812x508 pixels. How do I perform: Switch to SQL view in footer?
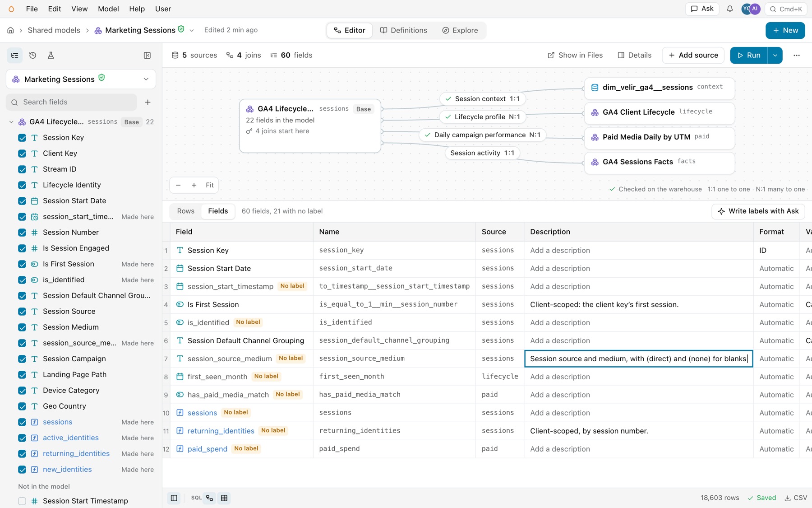click(196, 498)
